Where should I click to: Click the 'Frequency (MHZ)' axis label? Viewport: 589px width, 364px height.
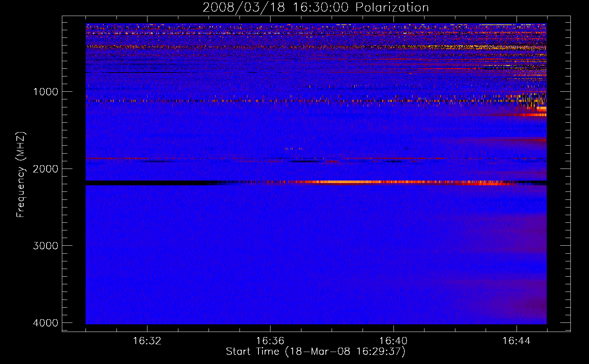(x=21, y=175)
